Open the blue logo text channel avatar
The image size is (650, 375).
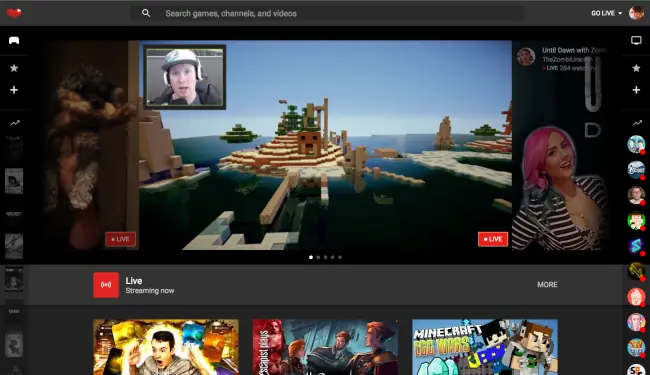(x=636, y=169)
